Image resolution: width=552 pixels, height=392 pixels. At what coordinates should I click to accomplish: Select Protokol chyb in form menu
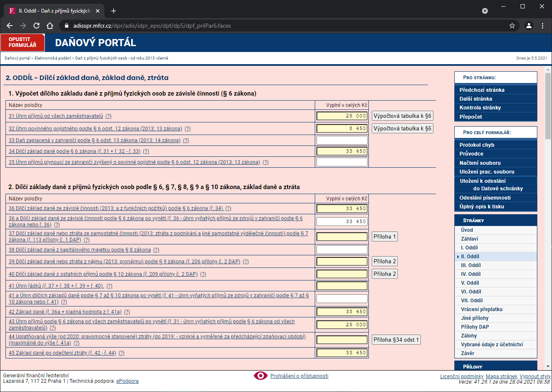[477, 145]
